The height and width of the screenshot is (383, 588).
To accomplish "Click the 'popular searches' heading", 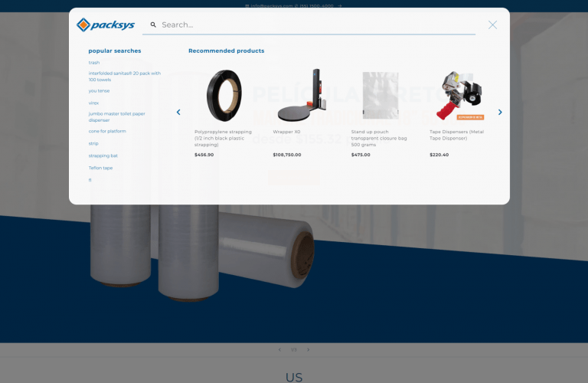I will point(115,51).
